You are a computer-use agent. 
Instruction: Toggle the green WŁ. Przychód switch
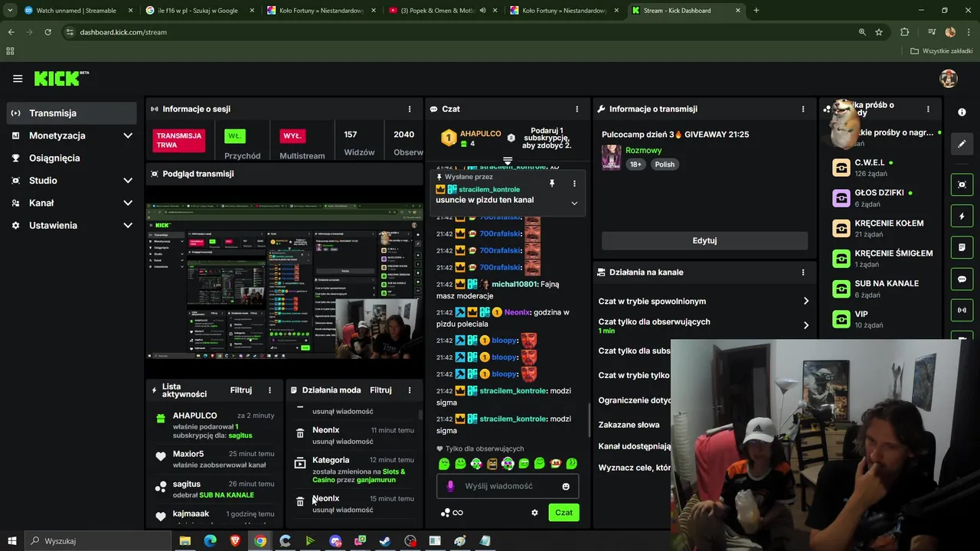click(235, 135)
